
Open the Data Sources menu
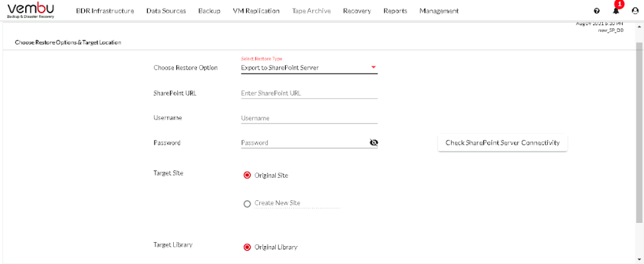pos(166,11)
